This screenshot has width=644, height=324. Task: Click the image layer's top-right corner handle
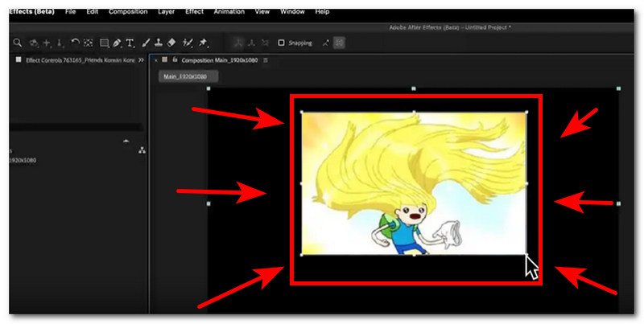point(527,112)
